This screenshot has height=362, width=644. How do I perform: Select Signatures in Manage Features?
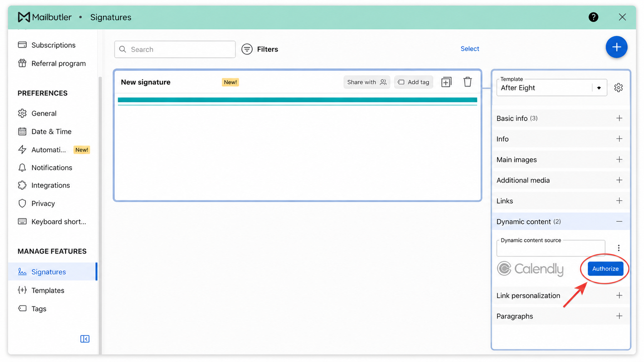(52, 272)
